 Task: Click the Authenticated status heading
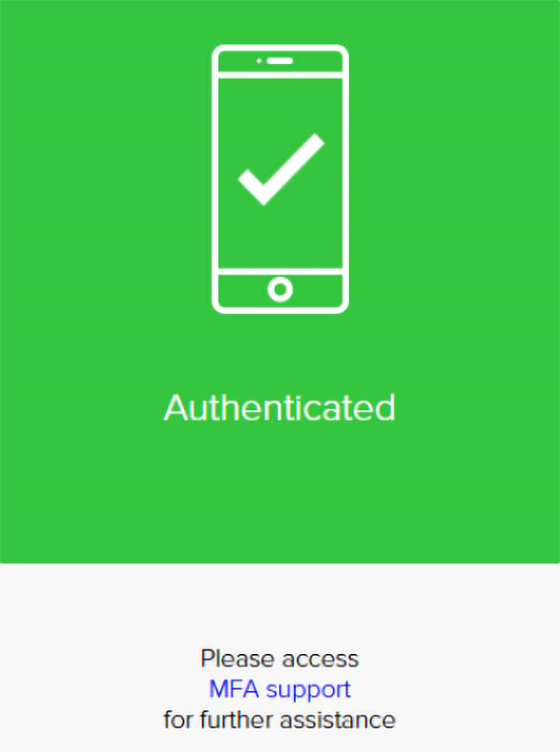point(280,408)
